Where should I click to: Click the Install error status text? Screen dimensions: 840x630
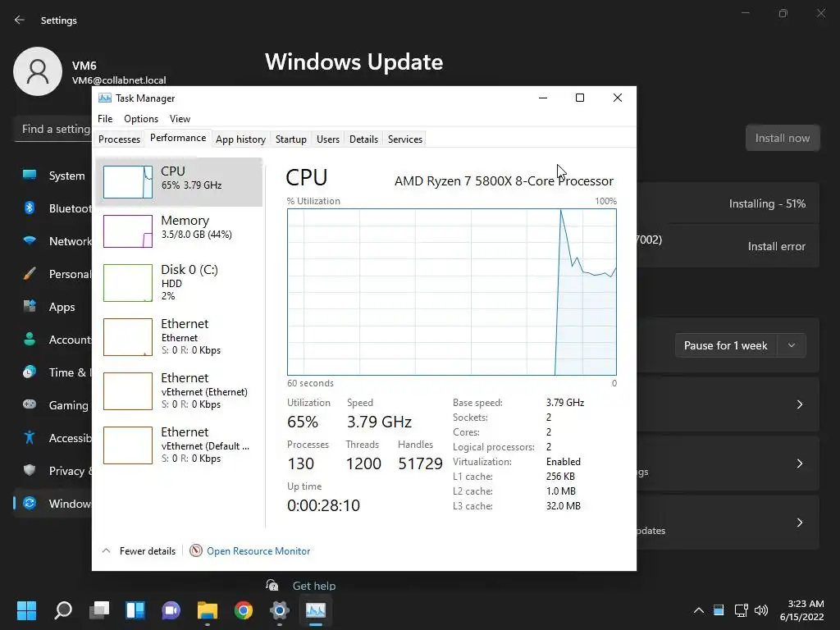coord(777,246)
